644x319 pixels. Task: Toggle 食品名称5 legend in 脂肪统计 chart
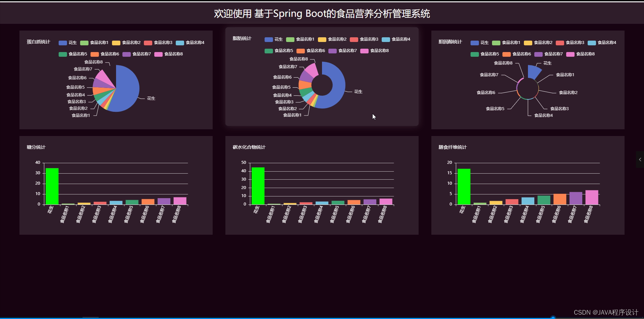click(279, 51)
